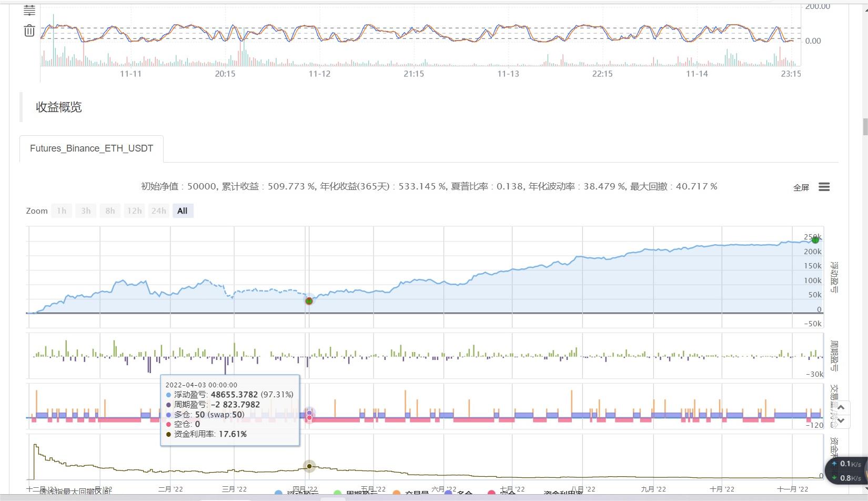Click the orange 交易量 legend dot

point(397,493)
